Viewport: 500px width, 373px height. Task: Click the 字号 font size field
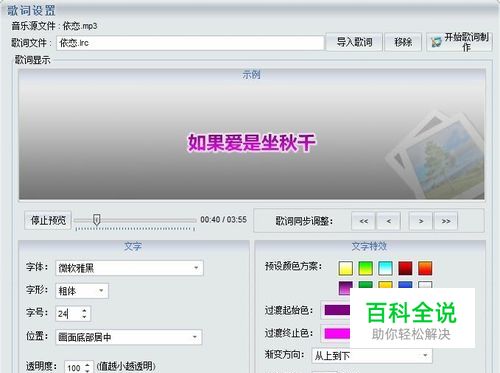68,314
